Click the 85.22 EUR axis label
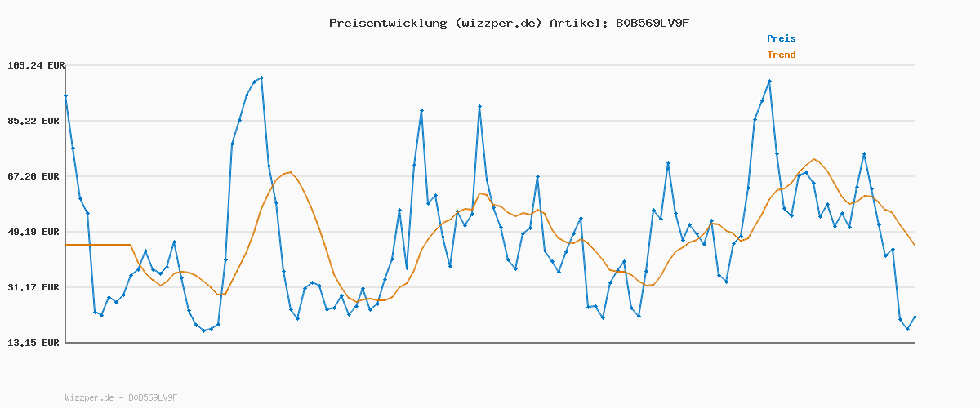The image size is (980, 408). point(35,121)
